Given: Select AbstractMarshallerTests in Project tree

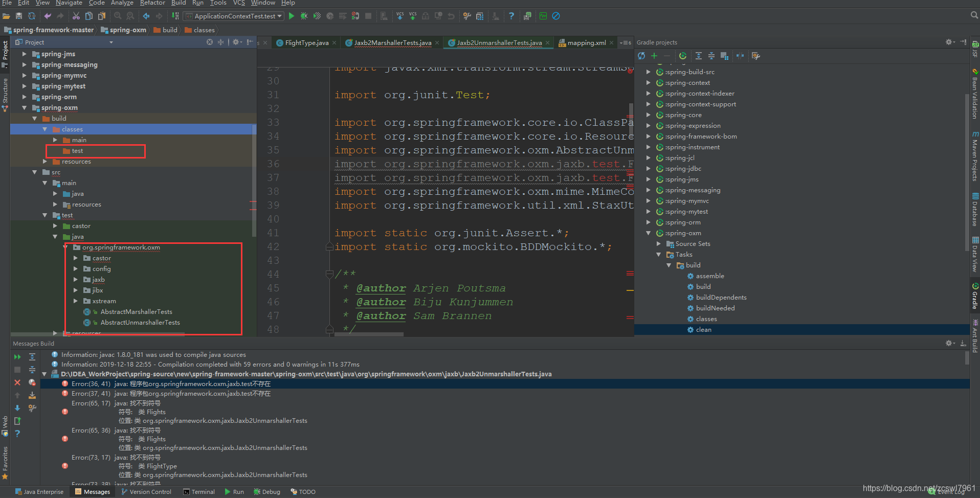Looking at the screenshot, I should (136, 311).
